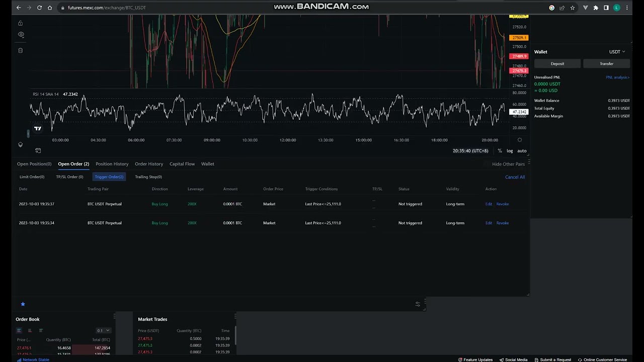644x362 pixels.
Task: Open Chrome three-dot menu
Action: pos(627,8)
